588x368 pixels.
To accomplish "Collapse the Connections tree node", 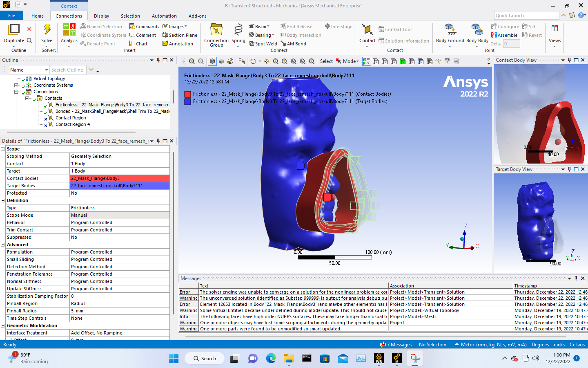I will point(16,92).
